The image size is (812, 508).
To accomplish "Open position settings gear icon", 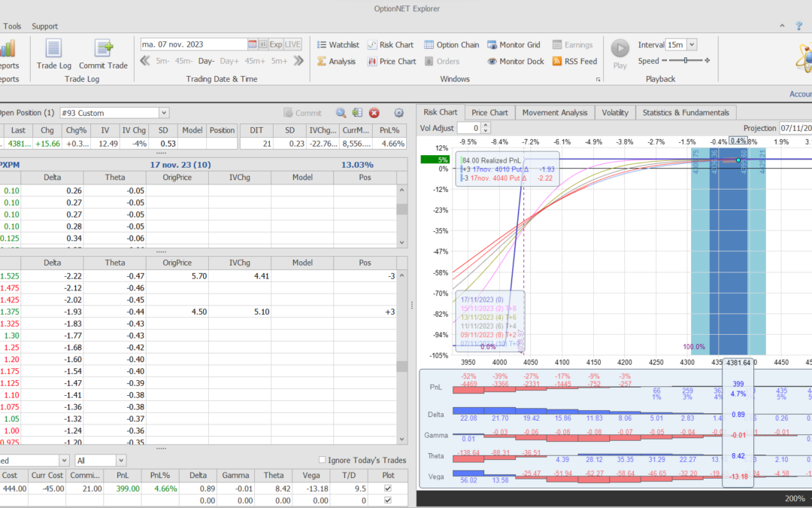I will (399, 113).
